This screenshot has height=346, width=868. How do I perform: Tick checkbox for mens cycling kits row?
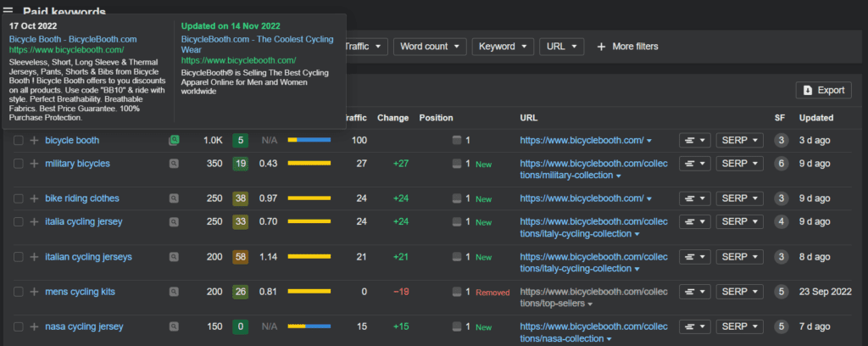point(19,292)
